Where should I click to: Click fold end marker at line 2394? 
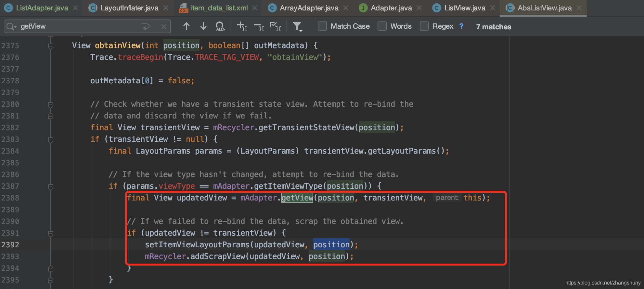[x=51, y=268]
